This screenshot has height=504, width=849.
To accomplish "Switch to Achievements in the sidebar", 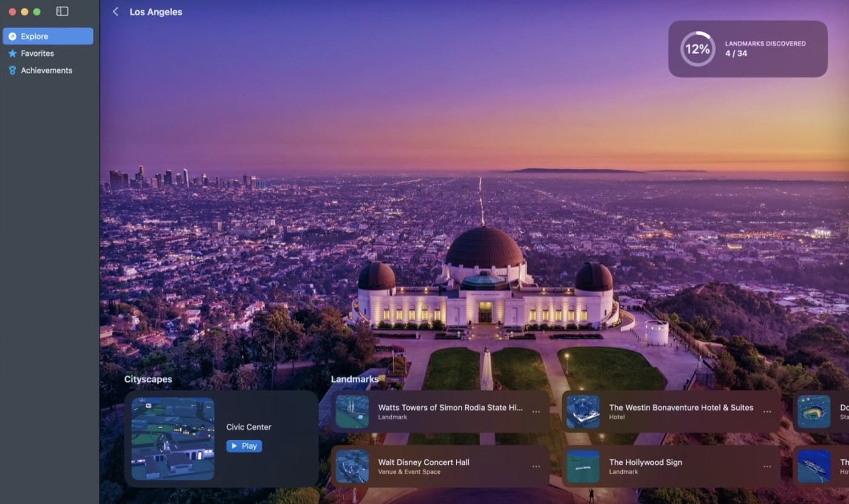I will tap(46, 70).
